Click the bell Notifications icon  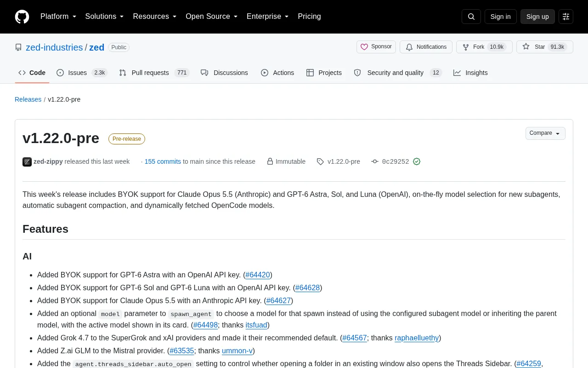point(409,47)
